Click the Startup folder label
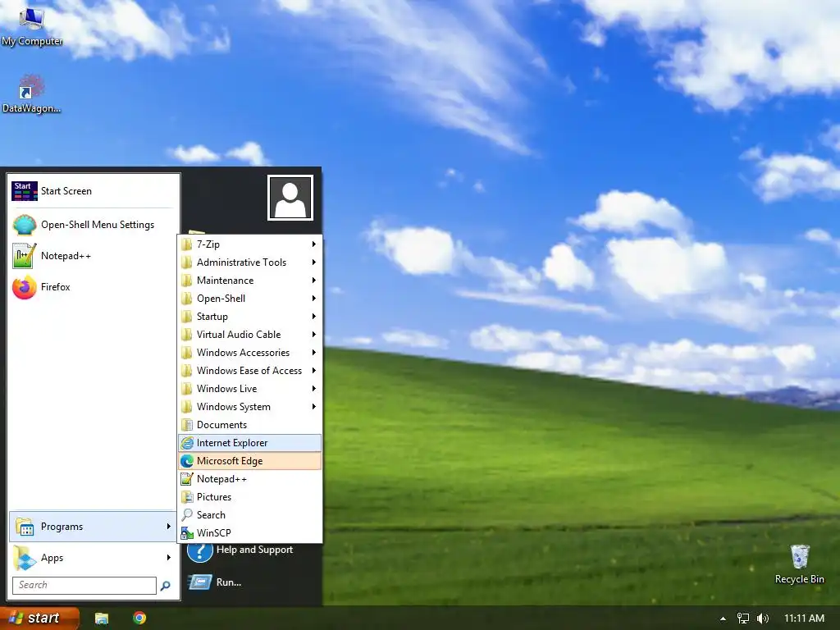This screenshot has height=630, width=840. click(x=212, y=317)
